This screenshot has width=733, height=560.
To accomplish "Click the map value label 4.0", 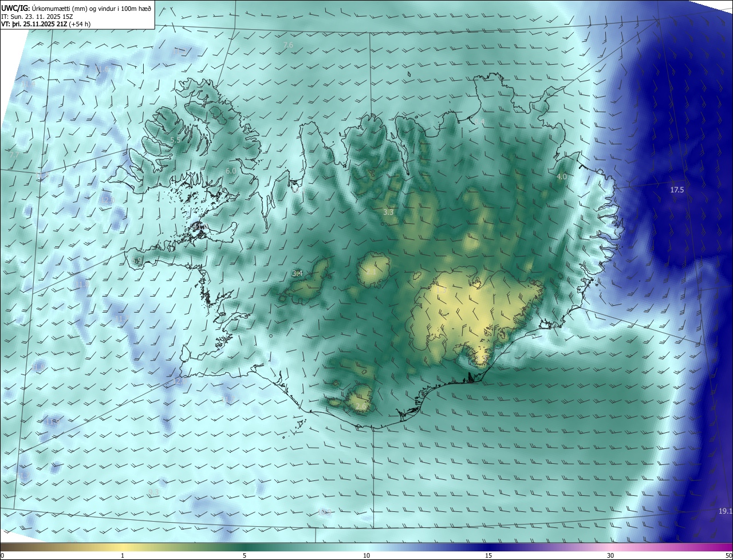I will coord(562,177).
